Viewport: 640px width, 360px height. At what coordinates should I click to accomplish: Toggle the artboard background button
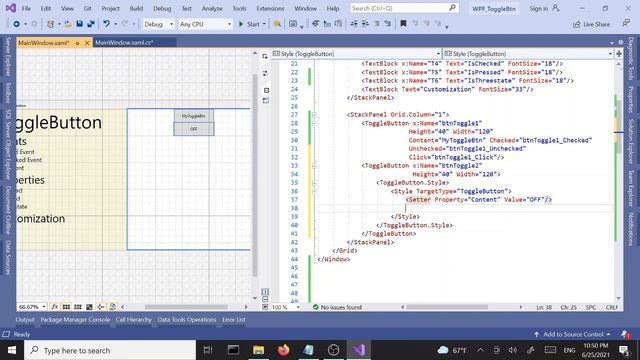[89, 307]
